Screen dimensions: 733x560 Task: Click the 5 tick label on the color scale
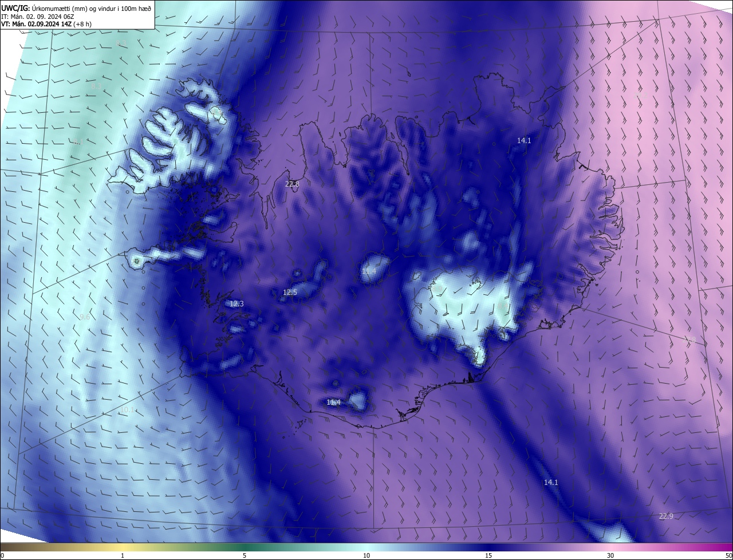tap(245, 555)
